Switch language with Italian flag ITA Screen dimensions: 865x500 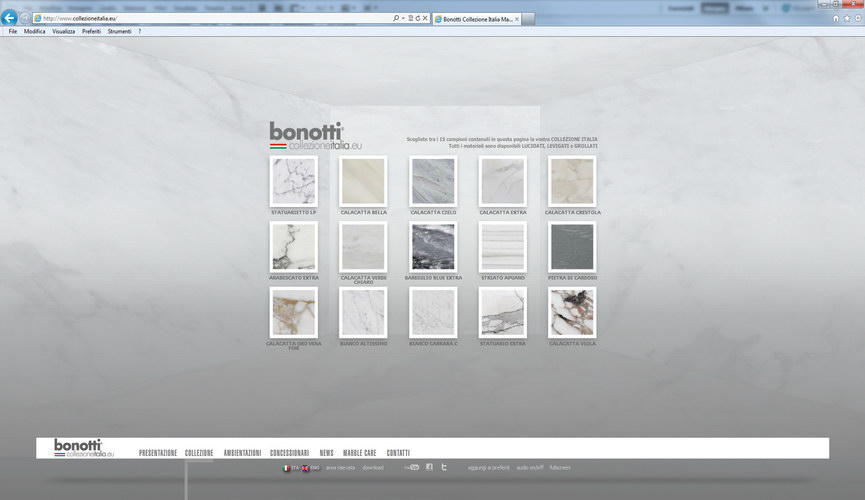click(x=290, y=468)
